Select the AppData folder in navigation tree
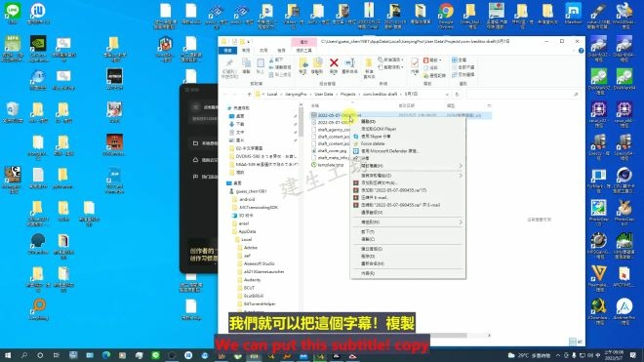The height and width of the screenshot is (362, 644). point(247,232)
